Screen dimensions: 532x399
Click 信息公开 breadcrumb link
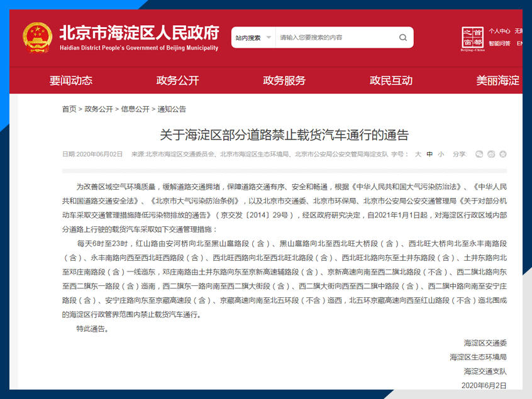(x=135, y=109)
